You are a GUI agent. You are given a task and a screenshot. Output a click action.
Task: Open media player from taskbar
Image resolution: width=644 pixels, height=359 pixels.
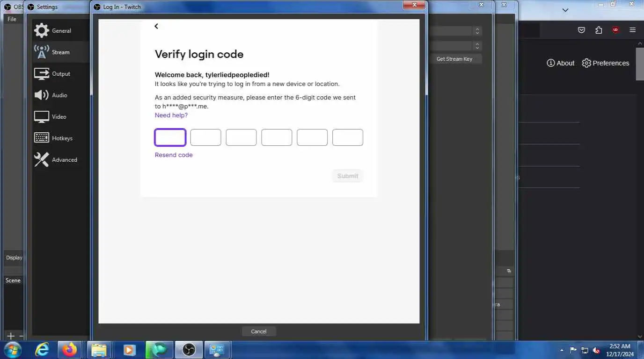[129, 350]
